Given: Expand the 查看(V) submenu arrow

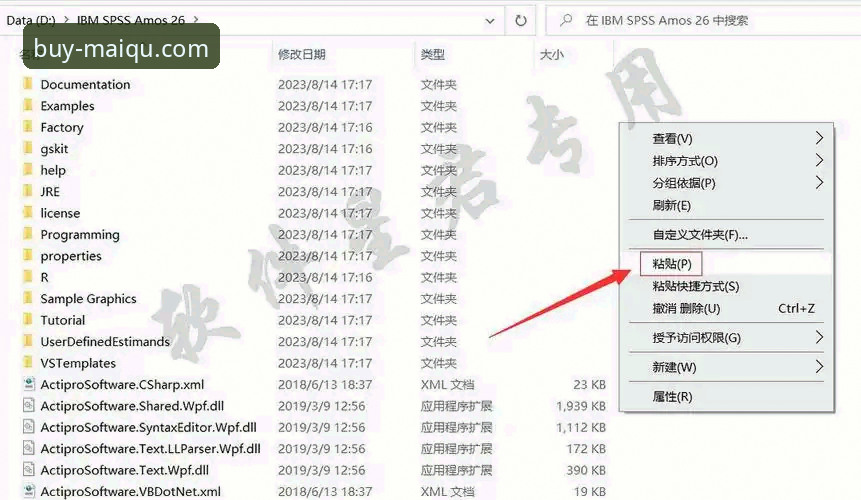Looking at the screenshot, I should pos(819,138).
